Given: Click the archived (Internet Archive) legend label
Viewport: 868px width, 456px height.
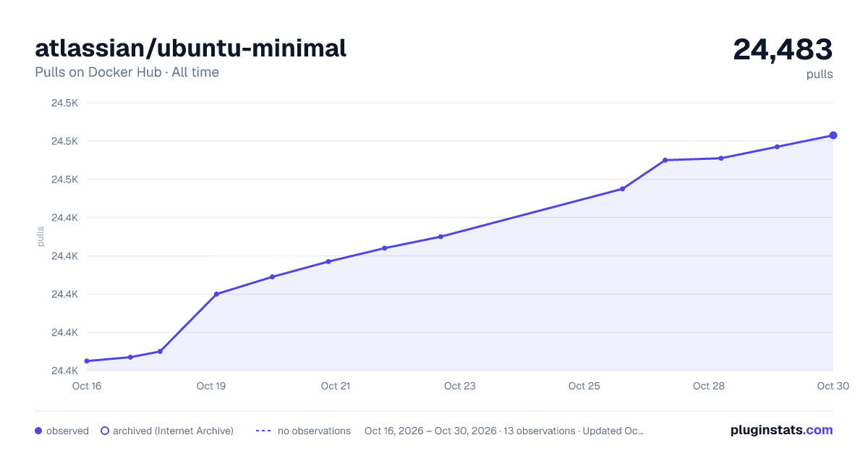Looking at the screenshot, I should pyautogui.click(x=173, y=431).
